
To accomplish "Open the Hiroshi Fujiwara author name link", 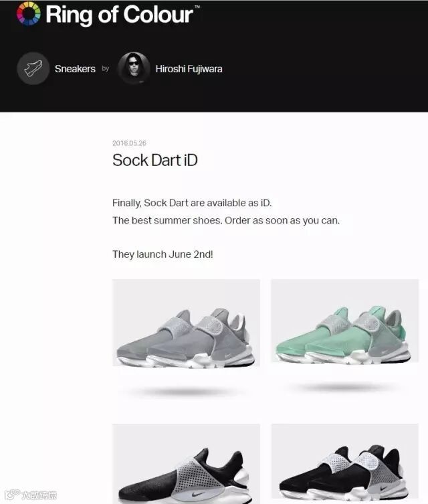I will click(189, 69).
